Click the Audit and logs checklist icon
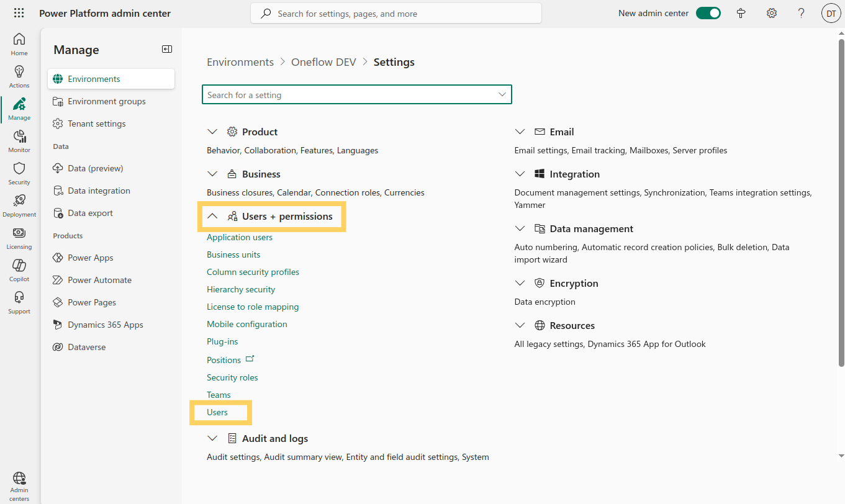The height and width of the screenshot is (504, 845). [232, 438]
